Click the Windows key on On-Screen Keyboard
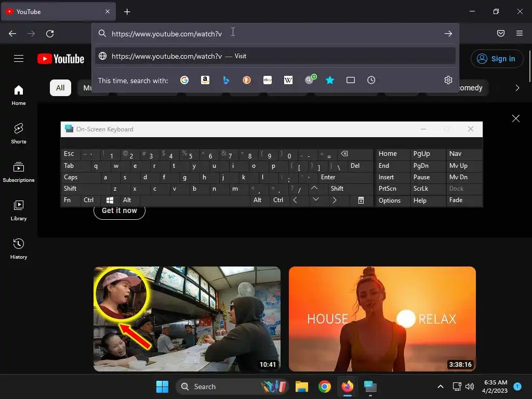The image size is (532, 399). coord(110,200)
